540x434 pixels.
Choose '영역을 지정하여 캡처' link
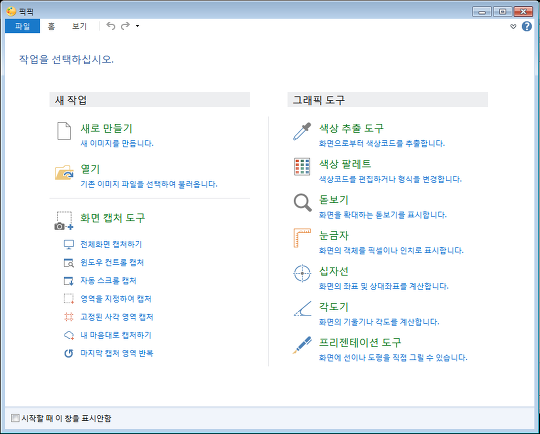click(x=116, y=299)
